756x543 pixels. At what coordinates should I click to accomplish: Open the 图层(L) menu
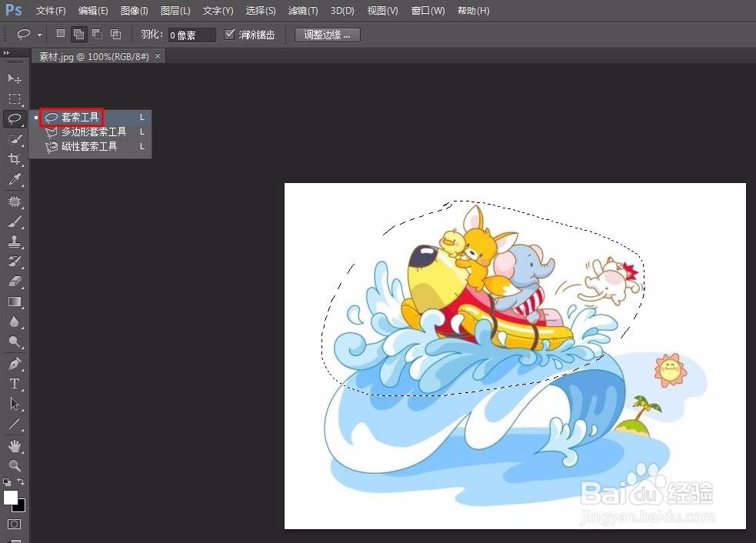pos(175,11)
